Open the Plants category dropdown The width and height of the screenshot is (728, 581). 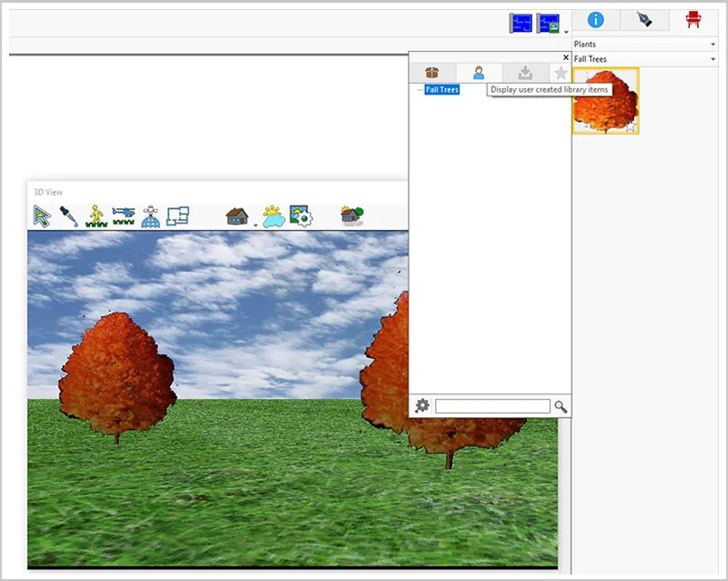(645, 44)
